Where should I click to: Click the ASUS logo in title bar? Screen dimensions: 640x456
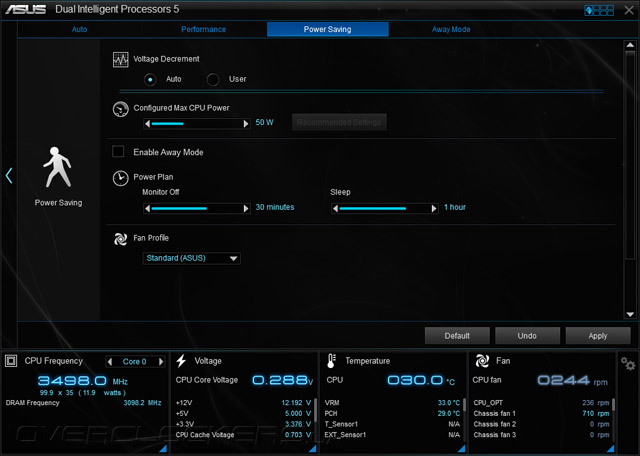pos(25,9)
